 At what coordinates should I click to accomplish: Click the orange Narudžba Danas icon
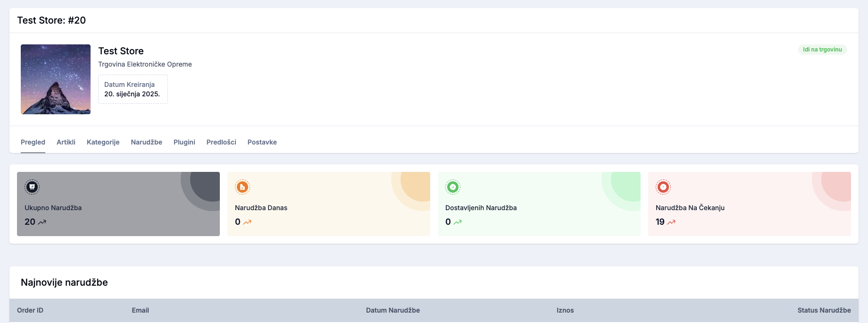pyautogui.click(x=242, y=187)
